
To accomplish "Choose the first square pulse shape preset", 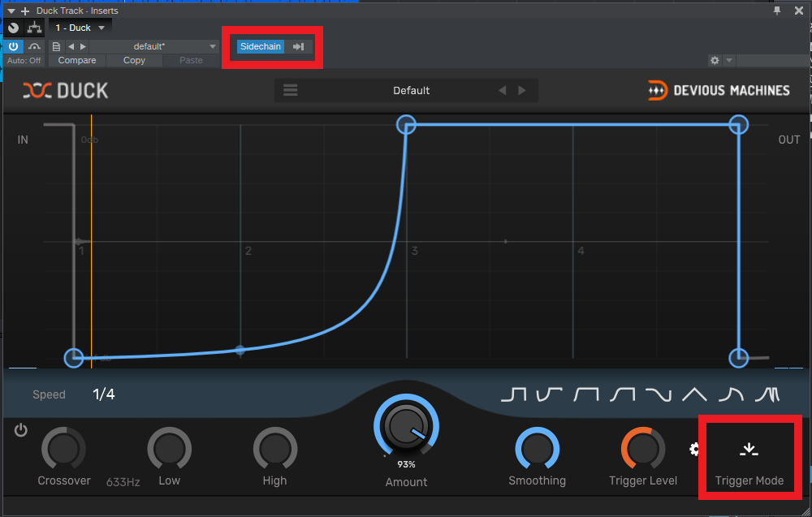I will 514,395.
